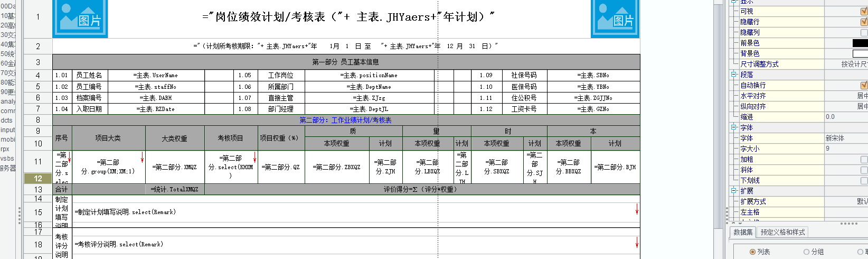Viewport: 868px width, 259px height.
Task: Select the 分组 radio button
Action: tap(806, 252)
